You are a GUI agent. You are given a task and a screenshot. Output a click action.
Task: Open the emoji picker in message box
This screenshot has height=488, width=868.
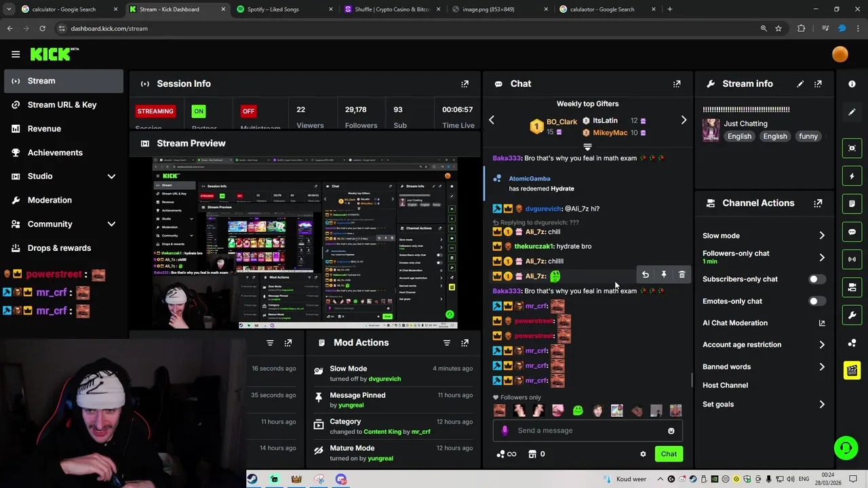pos(671,431)
